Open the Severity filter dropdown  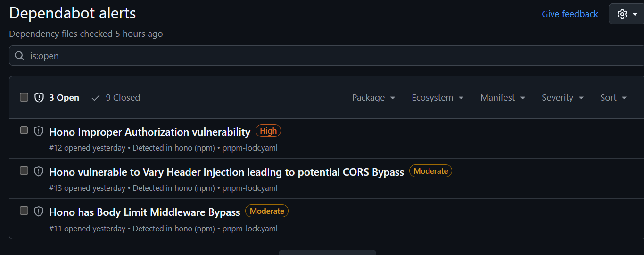tap(562, 98)
